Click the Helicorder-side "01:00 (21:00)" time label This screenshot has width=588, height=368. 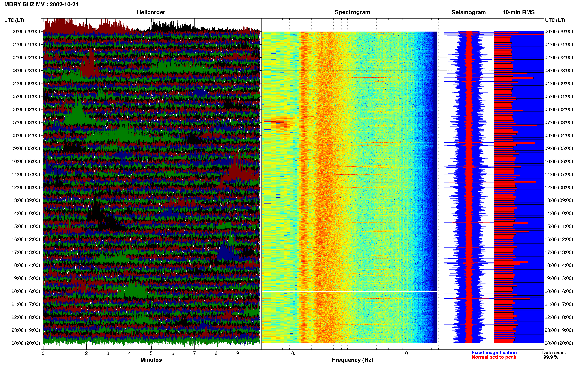tap(26, 44)
